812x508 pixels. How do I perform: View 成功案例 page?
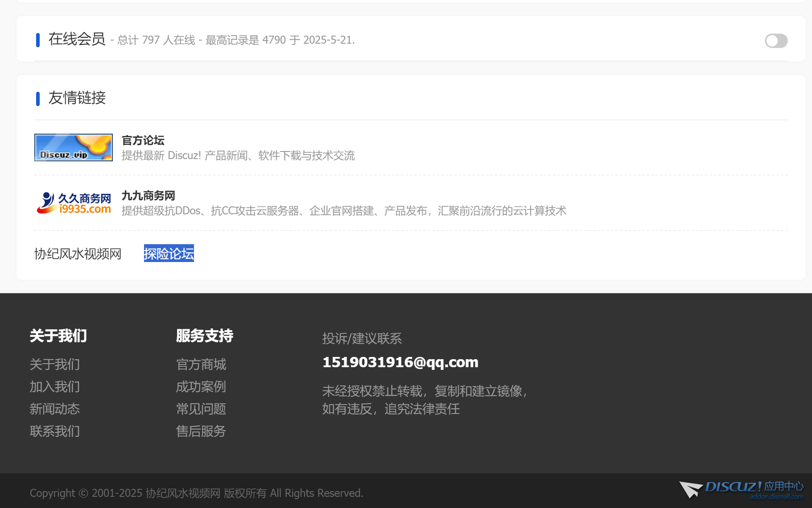point(201,387)
